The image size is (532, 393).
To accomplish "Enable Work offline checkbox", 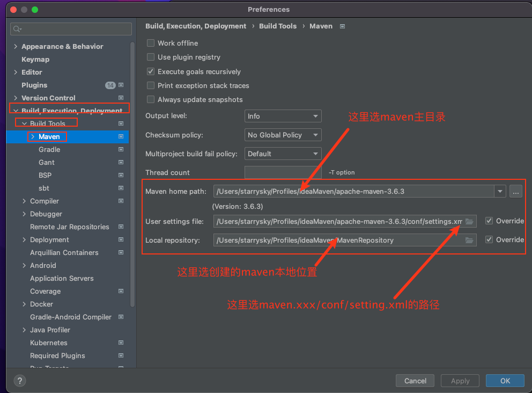I will pyautogui.click(x=151, y=43).
